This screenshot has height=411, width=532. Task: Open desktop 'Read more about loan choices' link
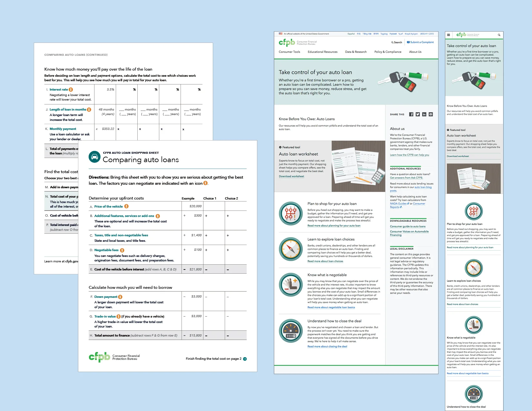(x=325, y=261)
